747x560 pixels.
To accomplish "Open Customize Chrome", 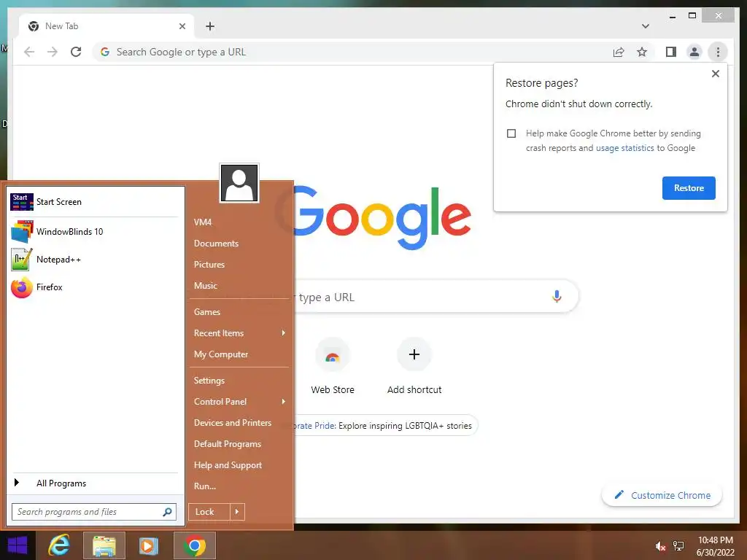I will (x=662, y=495).
